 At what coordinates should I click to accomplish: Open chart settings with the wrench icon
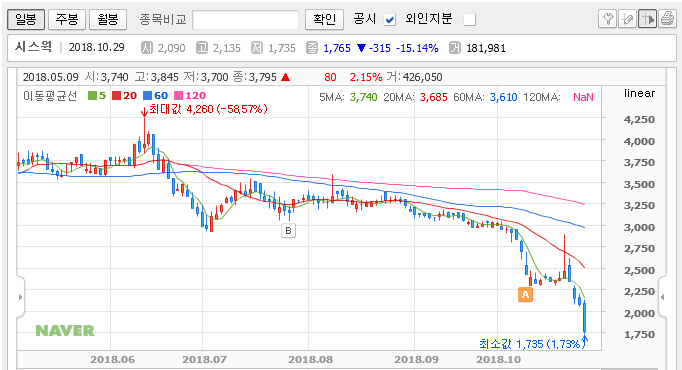click(x=608, y=19)
